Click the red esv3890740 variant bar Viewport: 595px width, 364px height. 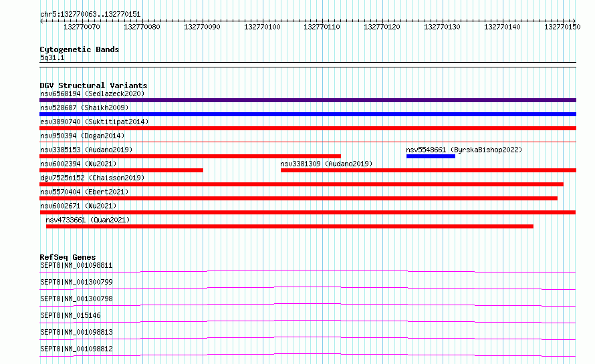click(x=308, y=128)
